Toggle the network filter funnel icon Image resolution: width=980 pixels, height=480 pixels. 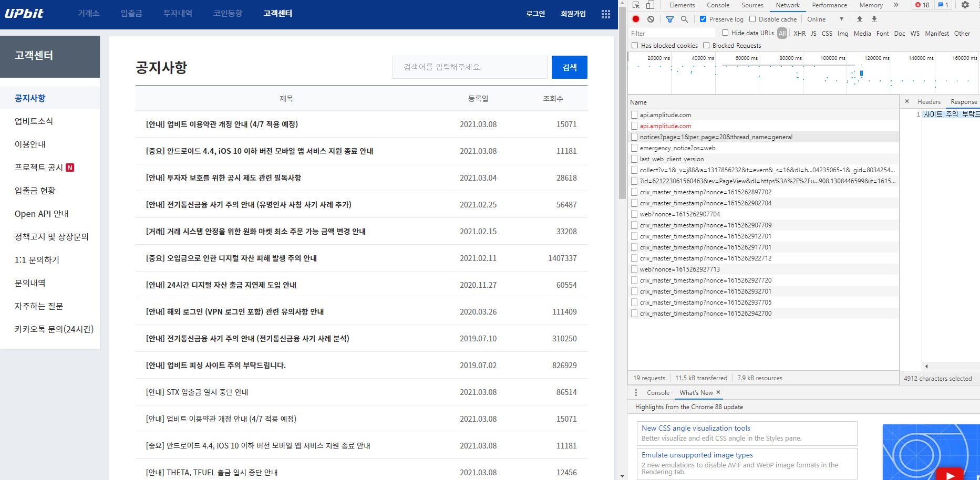670,19
